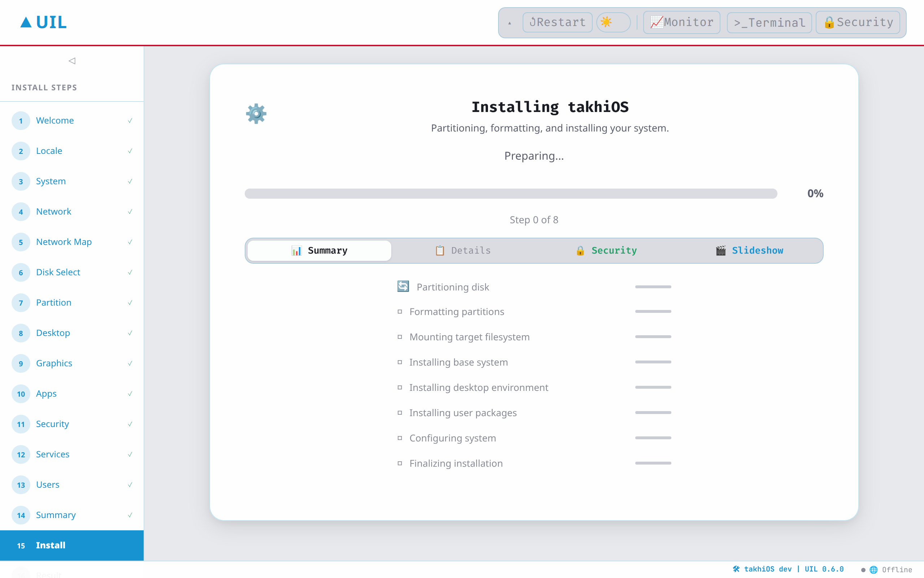Image resolution: width=924 pixels, height=578 pixels.
Task: Open the Disk Select step
Action: tap(72, 272)
